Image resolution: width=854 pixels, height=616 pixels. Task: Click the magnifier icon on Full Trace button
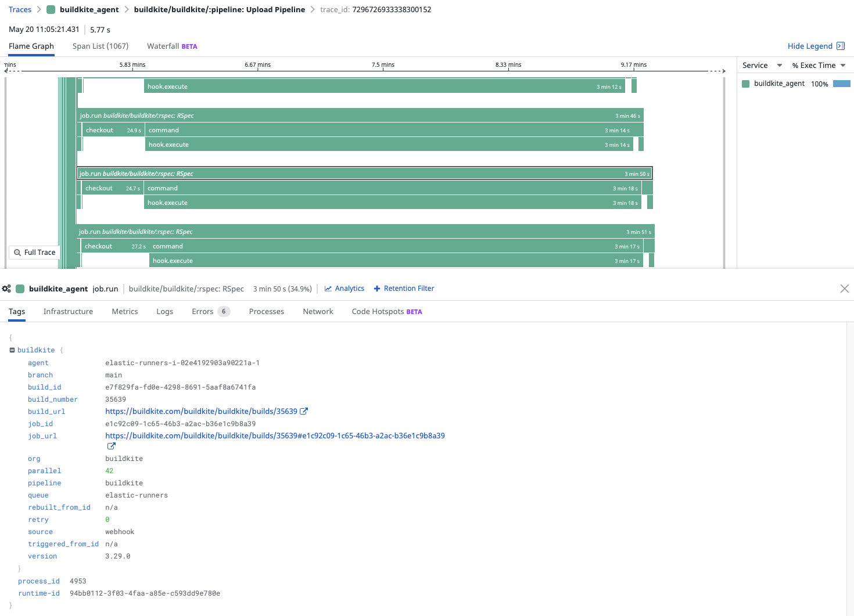coord(18,252)
